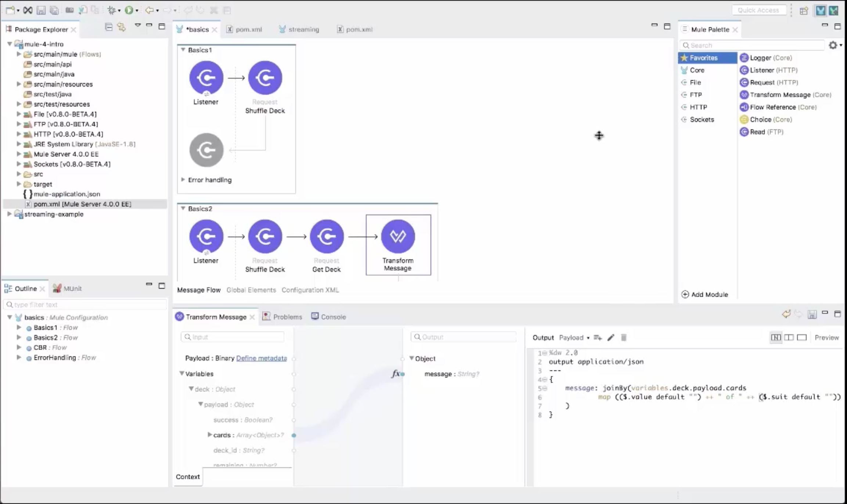The width and height of the screenshot is (847, 504).
Task: Click the Mule Palette search field
Action: tap(753, 45)
